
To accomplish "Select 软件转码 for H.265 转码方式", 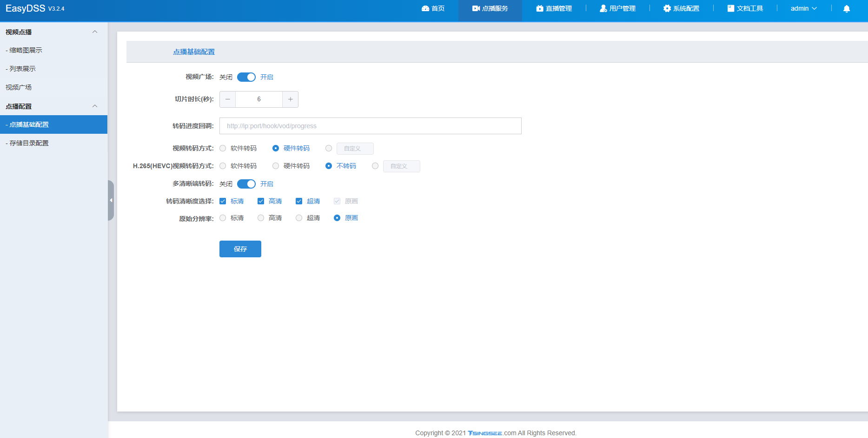I will (x=223, y=166).
